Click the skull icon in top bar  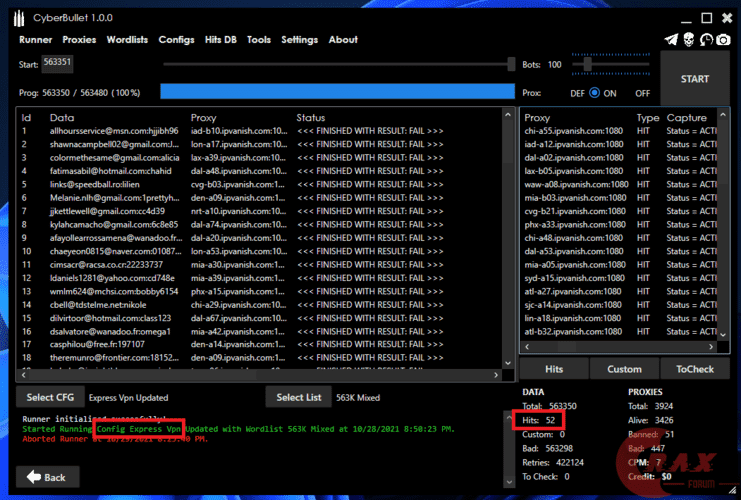click(x=689, y=40)
